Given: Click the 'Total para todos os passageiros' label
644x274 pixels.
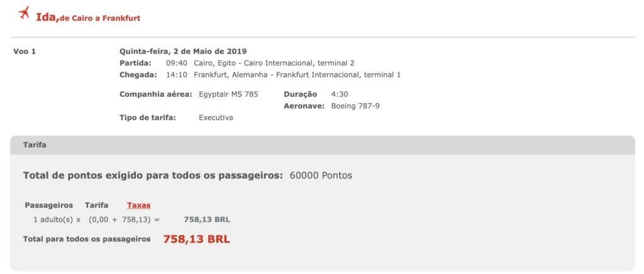Looking at the screenshot, I should [87, 239].
